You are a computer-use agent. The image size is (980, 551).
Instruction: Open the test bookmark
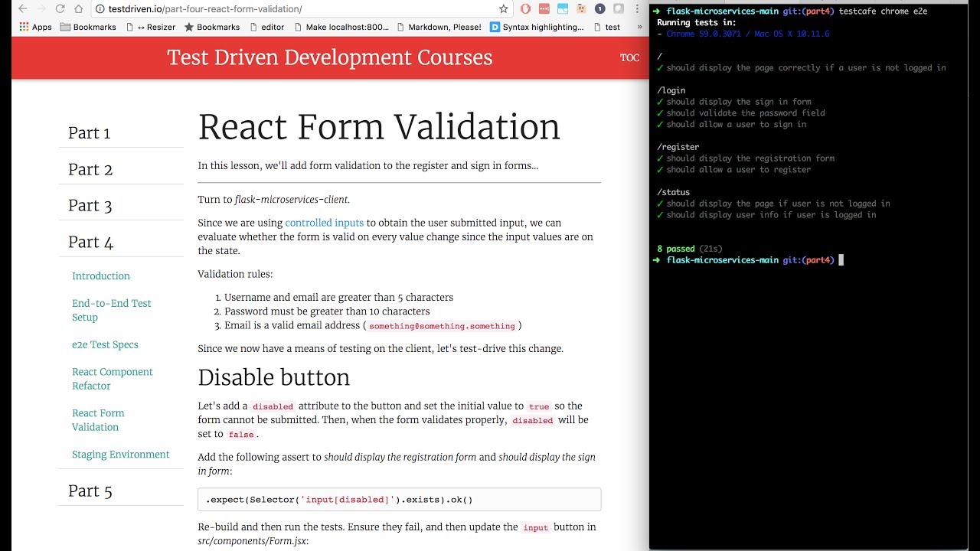click(x=606, y=27)
